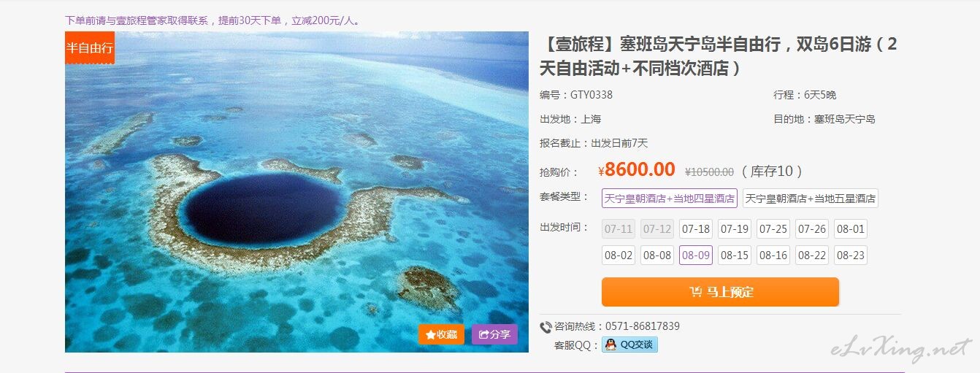Click the phone icon beside 咨询热线

tap(545, 327)
